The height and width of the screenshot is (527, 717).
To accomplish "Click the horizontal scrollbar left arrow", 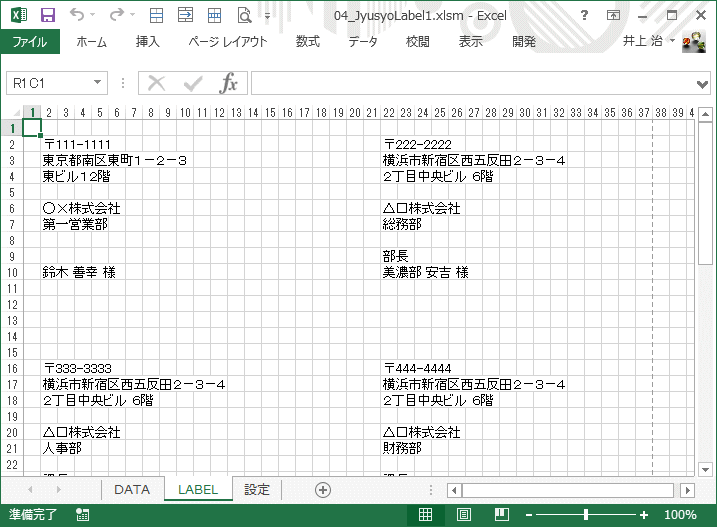I will (454, 490).
